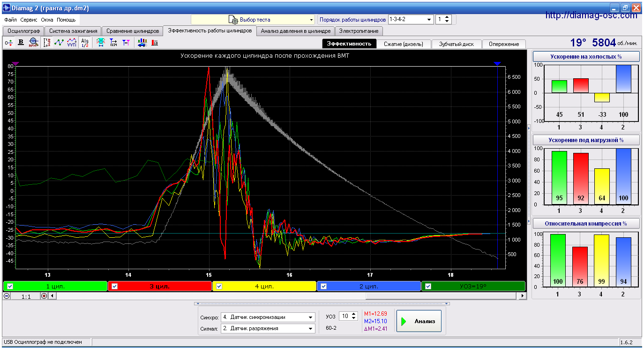Click the horizontal scrollbar right arrow
This screenshot has height=348, width=644.
coord(523,296)
